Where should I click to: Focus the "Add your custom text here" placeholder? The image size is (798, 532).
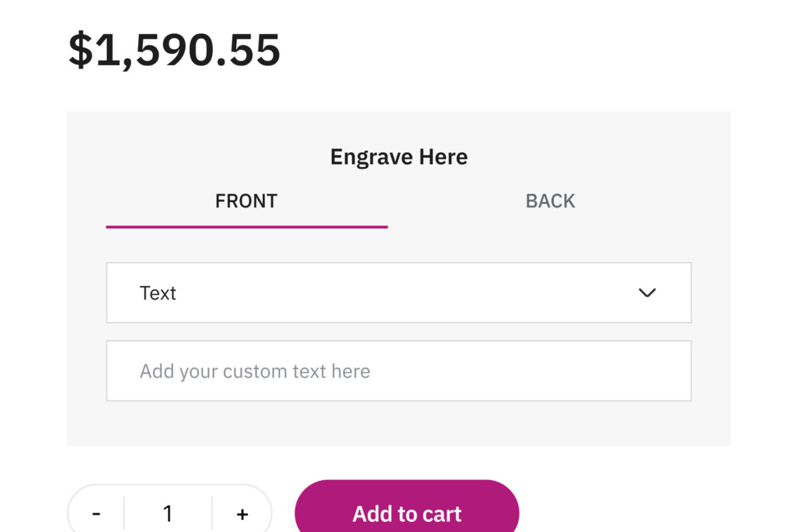click(255, 371)
